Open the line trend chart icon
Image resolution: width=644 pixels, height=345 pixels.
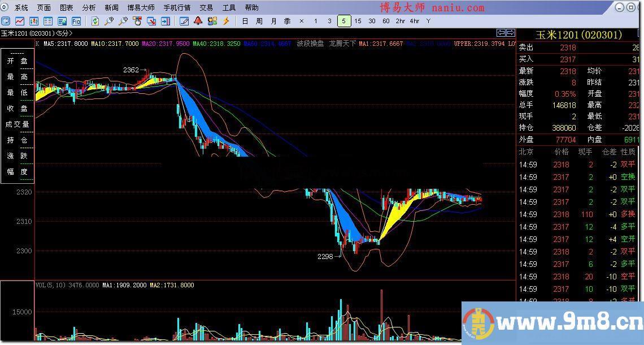pos(20,21)
